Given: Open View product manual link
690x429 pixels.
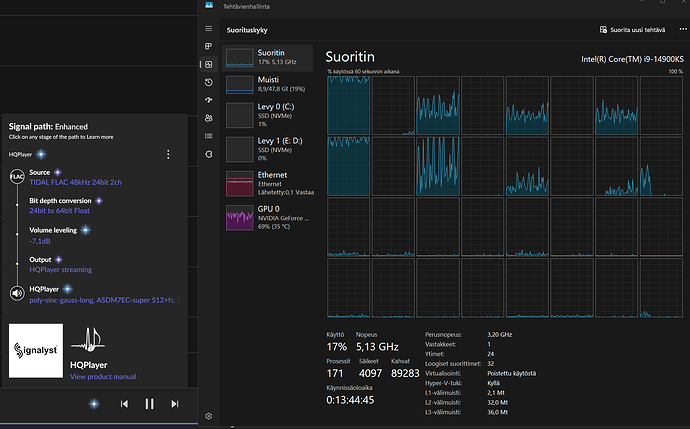Looking at the screenshot, I should (x=103, y=377).
